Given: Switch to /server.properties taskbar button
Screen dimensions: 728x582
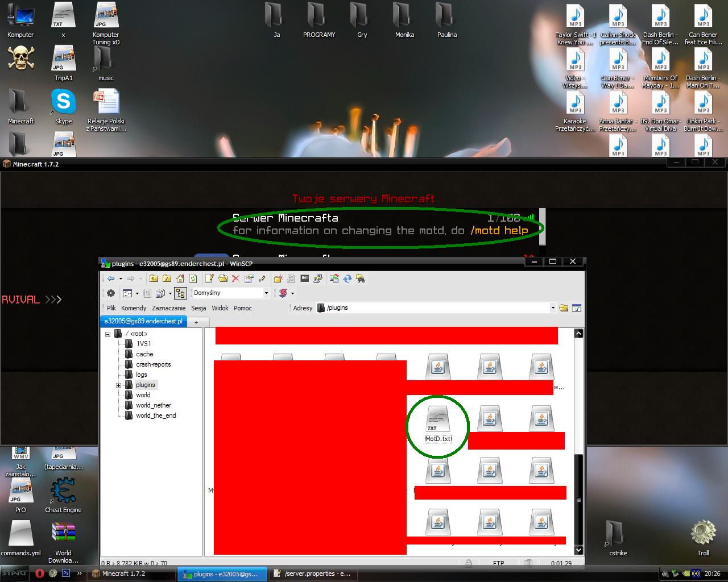Looking at the screenshot, I should [x=314, y=574].
